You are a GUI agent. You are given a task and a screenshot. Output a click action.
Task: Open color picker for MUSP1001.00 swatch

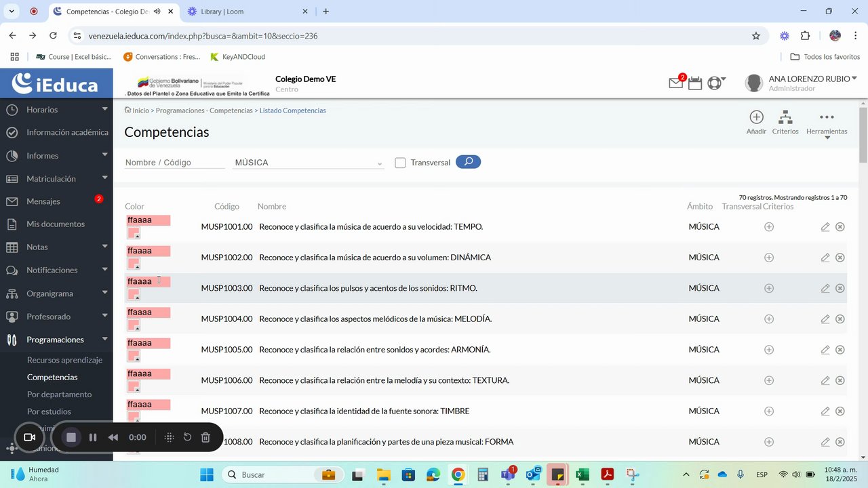(134, 234)
